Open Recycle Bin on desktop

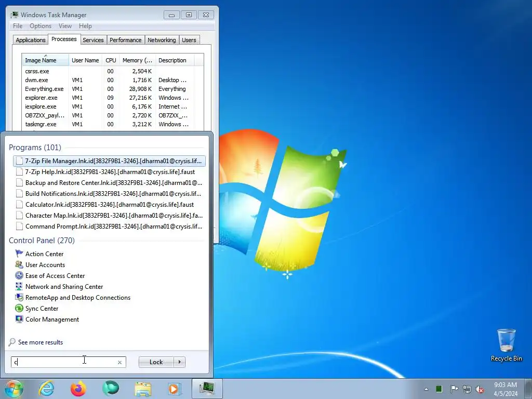pos(506,345)
